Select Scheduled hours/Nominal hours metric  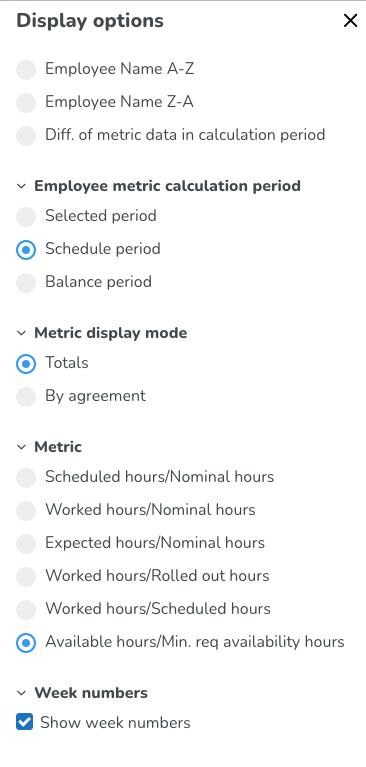click(x=26, y=477)
